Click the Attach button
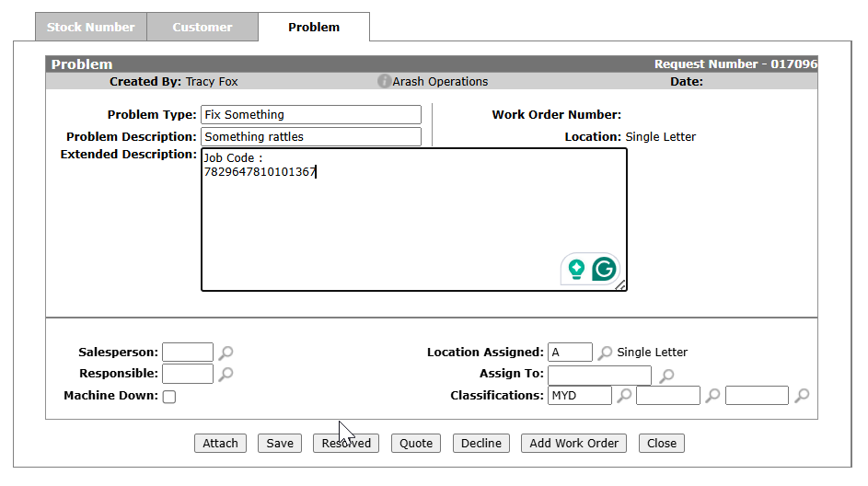The width and height of the screenshot is (868, 486). 221,444
